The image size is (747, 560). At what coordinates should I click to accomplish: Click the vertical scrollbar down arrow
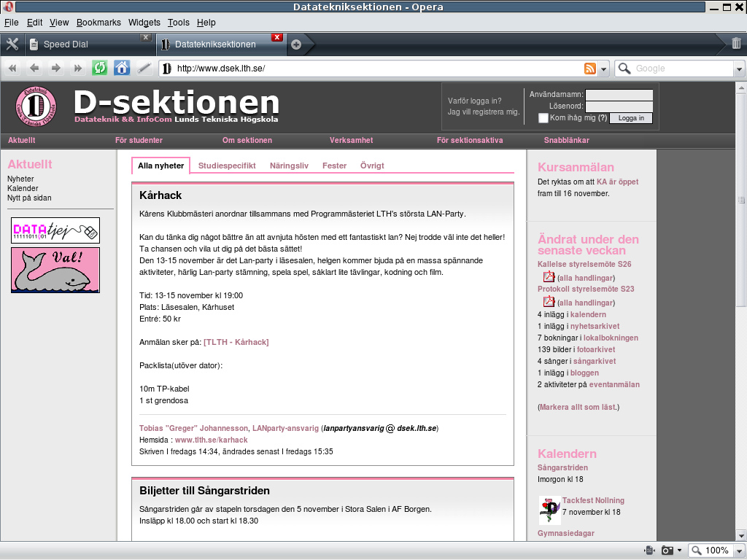pyautogui.click(x=741, y=535)
